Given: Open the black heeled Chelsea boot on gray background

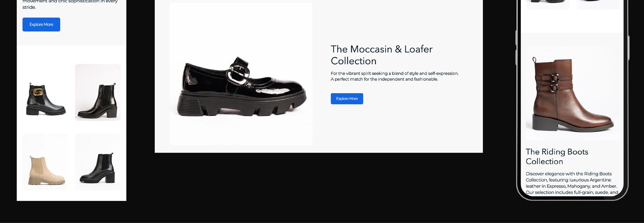Looking at the screenshot, I should pos(98,92).
